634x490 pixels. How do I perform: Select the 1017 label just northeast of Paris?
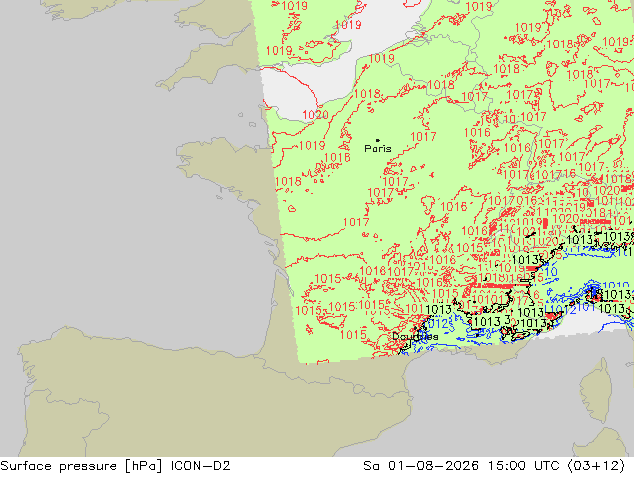423,137
